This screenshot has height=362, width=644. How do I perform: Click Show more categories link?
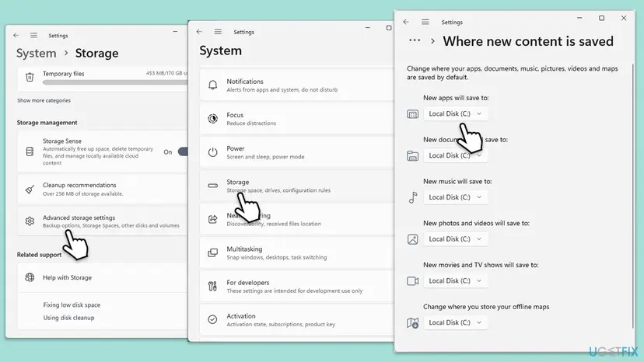click(44, 100)
